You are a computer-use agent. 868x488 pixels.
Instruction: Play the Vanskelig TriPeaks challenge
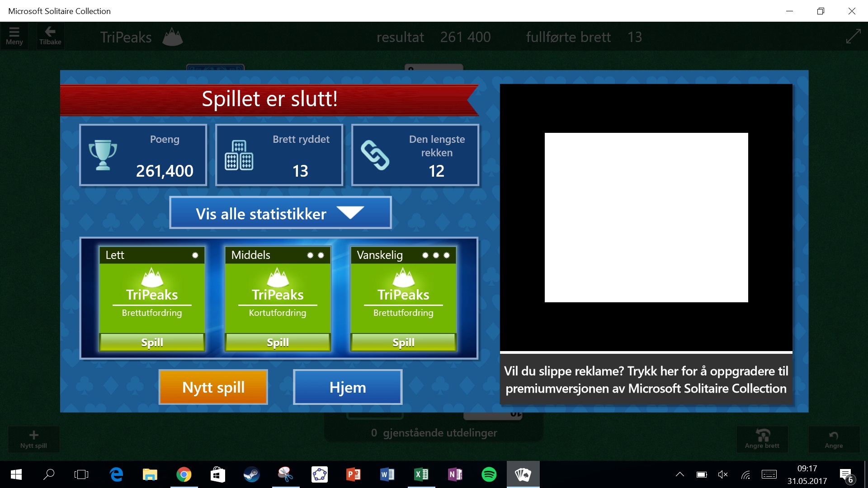pyautogui.click(x=403, y=342)
